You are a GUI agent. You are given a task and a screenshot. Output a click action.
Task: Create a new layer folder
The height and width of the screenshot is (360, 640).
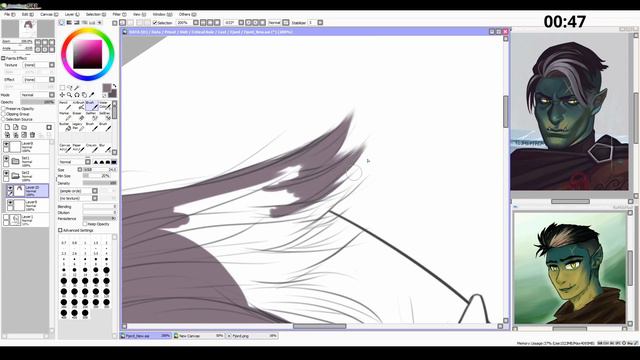(x=24, y=127)
